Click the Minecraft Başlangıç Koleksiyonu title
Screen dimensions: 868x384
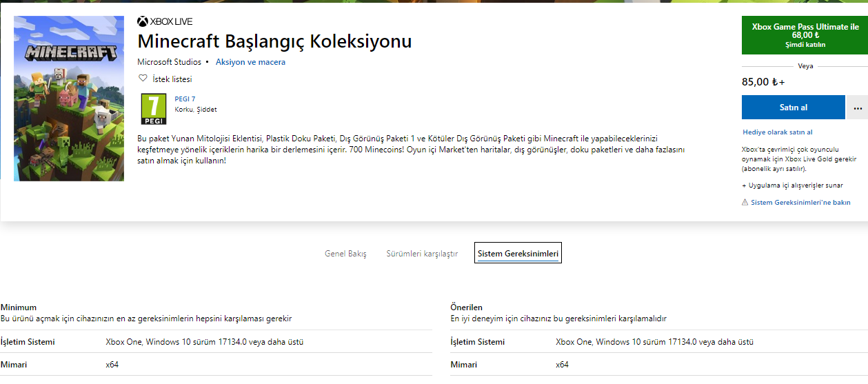click(274, 41)
